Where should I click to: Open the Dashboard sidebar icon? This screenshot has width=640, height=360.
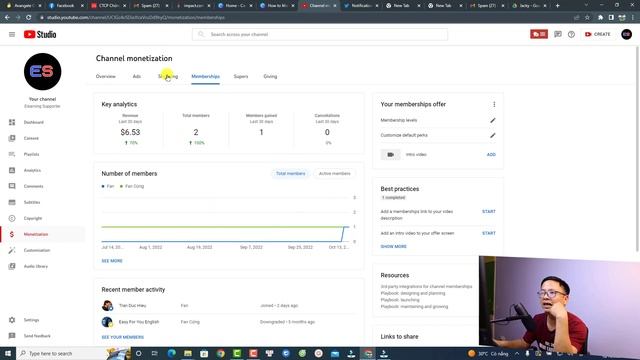point(12,122)
